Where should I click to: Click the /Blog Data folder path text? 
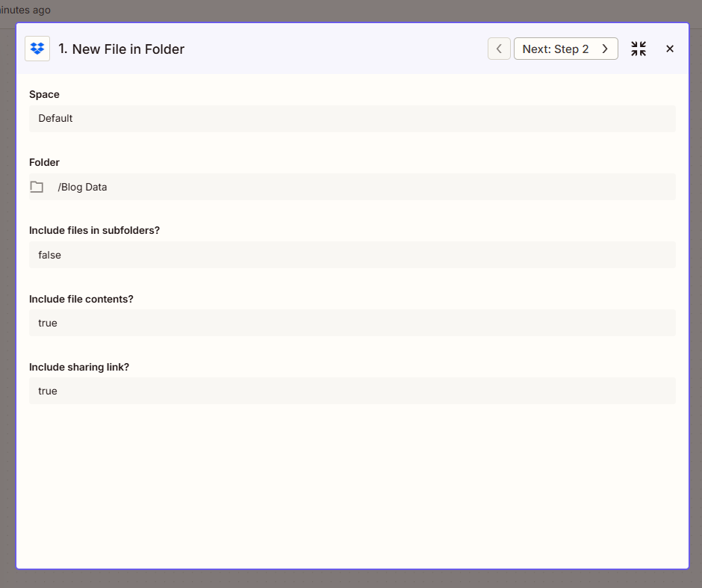click(x=82, y=187)
